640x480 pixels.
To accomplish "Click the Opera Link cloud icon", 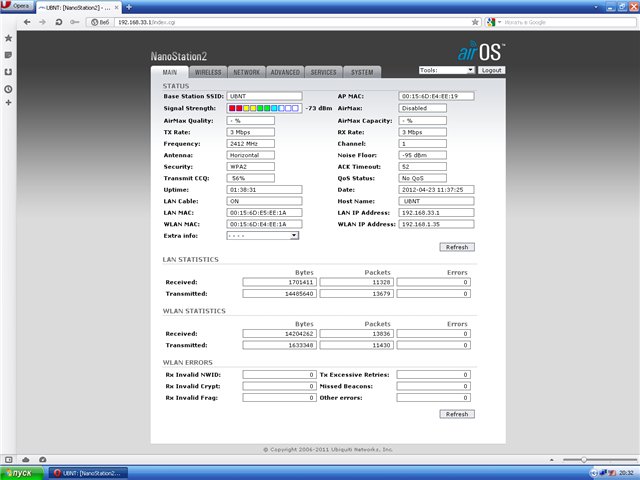I will tap(26, 460).
